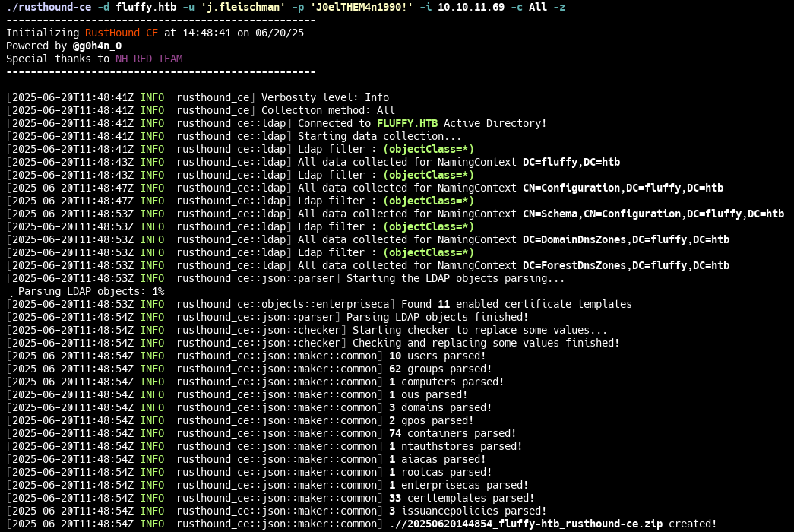The width and height of the screenshot is (794, 532).
Task: Click the ./rusthound-ce command at top
Action: [49, 7]
